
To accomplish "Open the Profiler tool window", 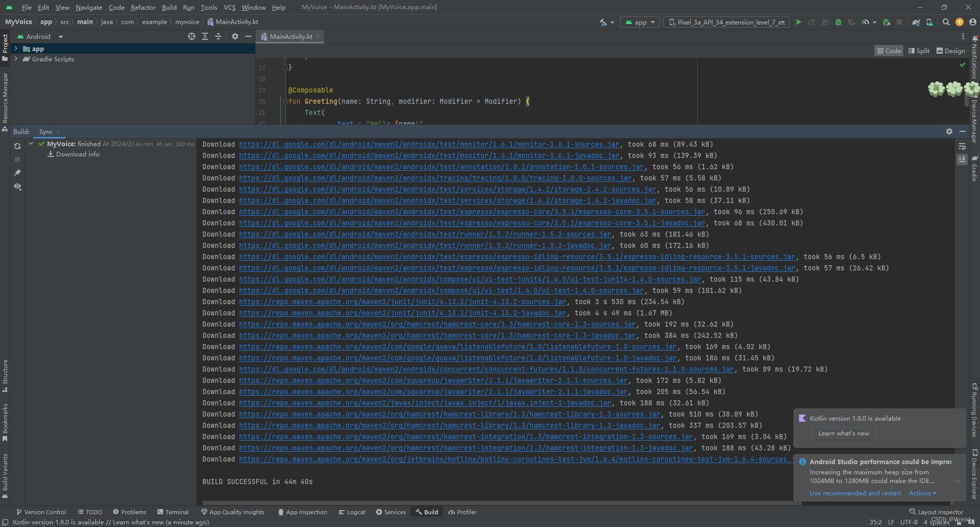I will (x=462, y=512).
